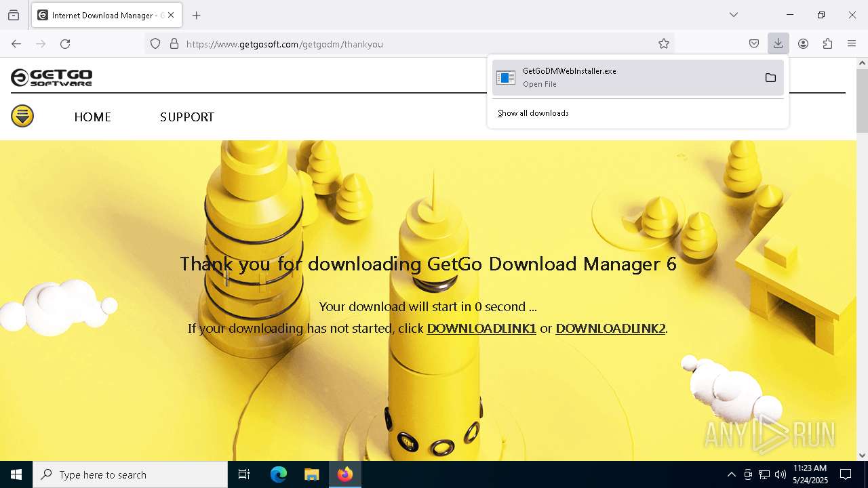Click the GetGo Software logo
868x488 pixels.
click(52, 77)
